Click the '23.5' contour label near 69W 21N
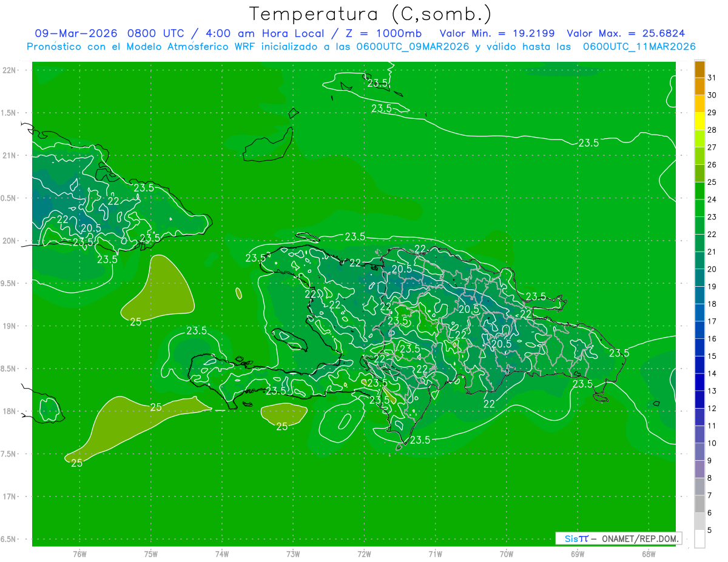The width and height of the screenshot is (728, 562). [x=588, y=143]
